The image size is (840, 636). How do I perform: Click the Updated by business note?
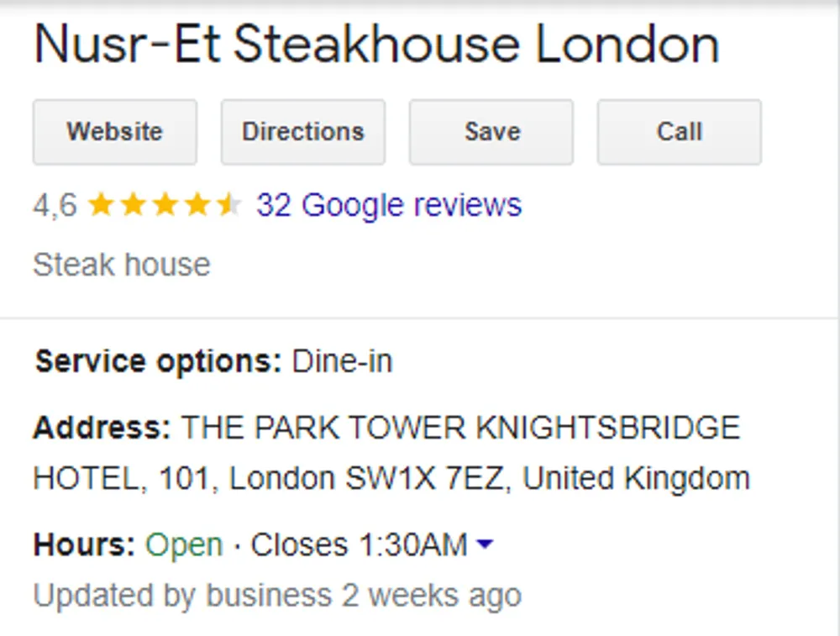point(276,595)
